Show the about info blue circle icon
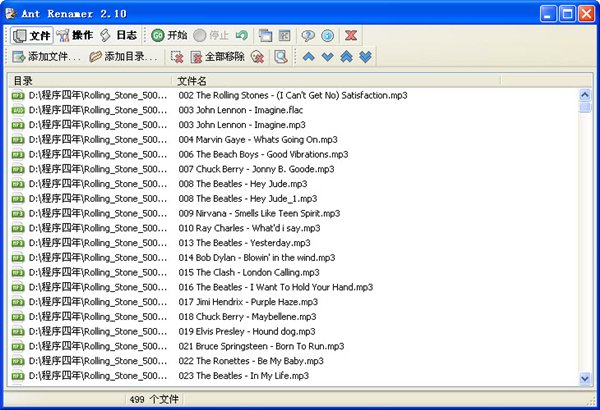 point(328,36)
